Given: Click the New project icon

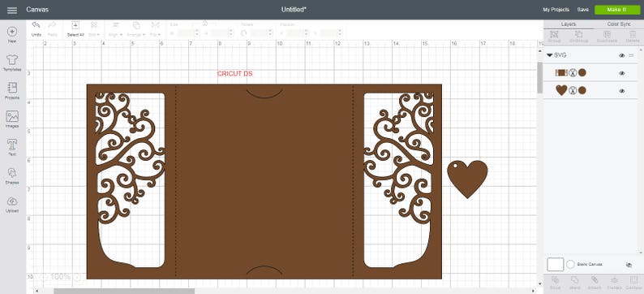Looking at the screenshot, I should [12, 32].
